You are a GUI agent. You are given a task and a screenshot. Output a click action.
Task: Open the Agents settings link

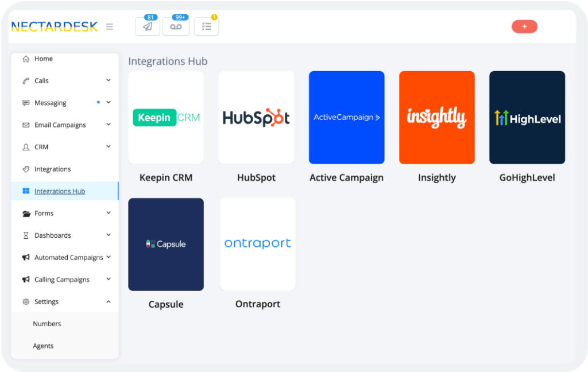click(x=43, y=346)
